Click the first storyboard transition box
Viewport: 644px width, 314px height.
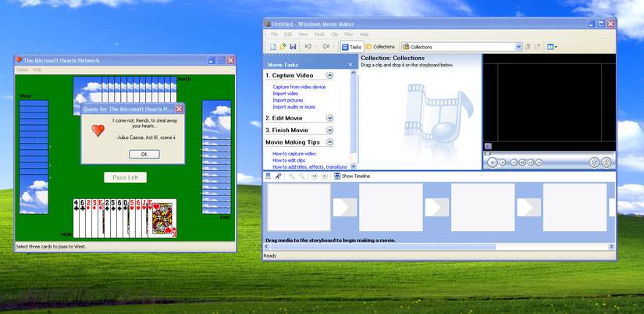point(344,207)
